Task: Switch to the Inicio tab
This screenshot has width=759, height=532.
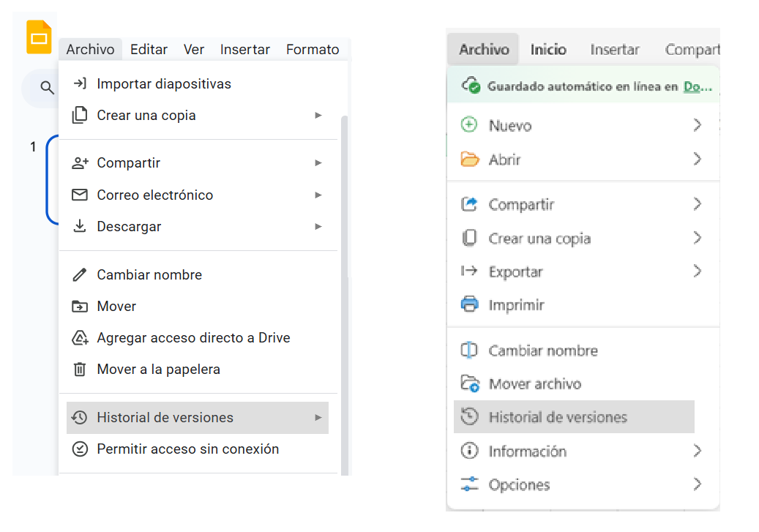Action: click(x=548, y=50)
